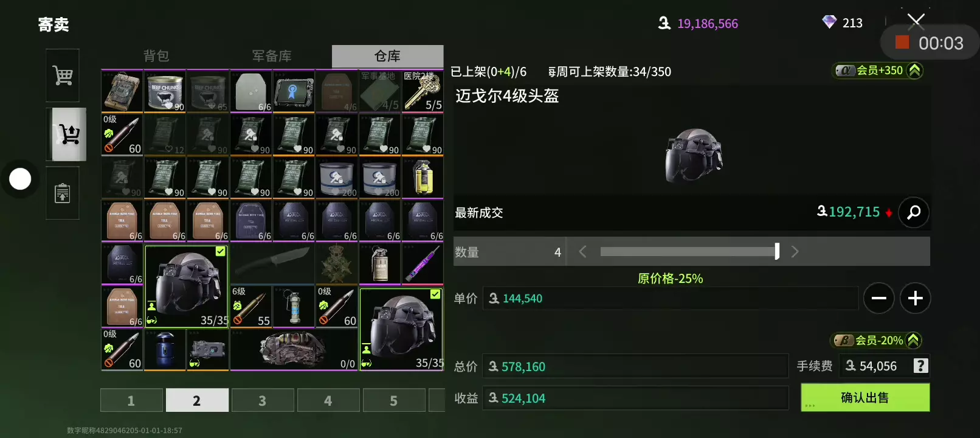980x438 pixels.
Task: Switch to the 军备库 tab
Action: (x=272, y=56)
